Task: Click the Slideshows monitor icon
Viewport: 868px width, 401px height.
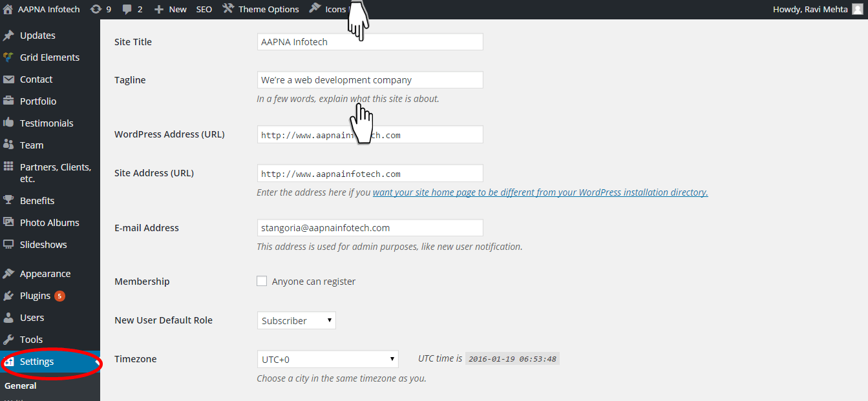Action: click(8, 245)
